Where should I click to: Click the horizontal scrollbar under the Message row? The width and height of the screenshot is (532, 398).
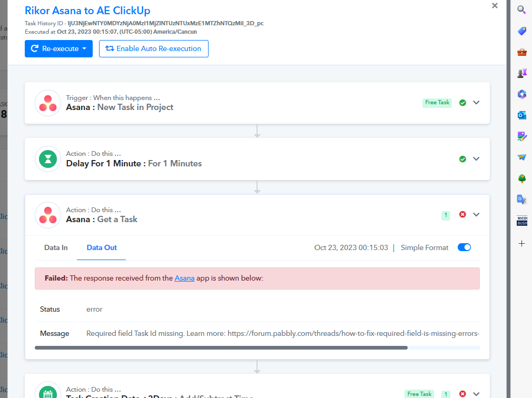point(221,347)
